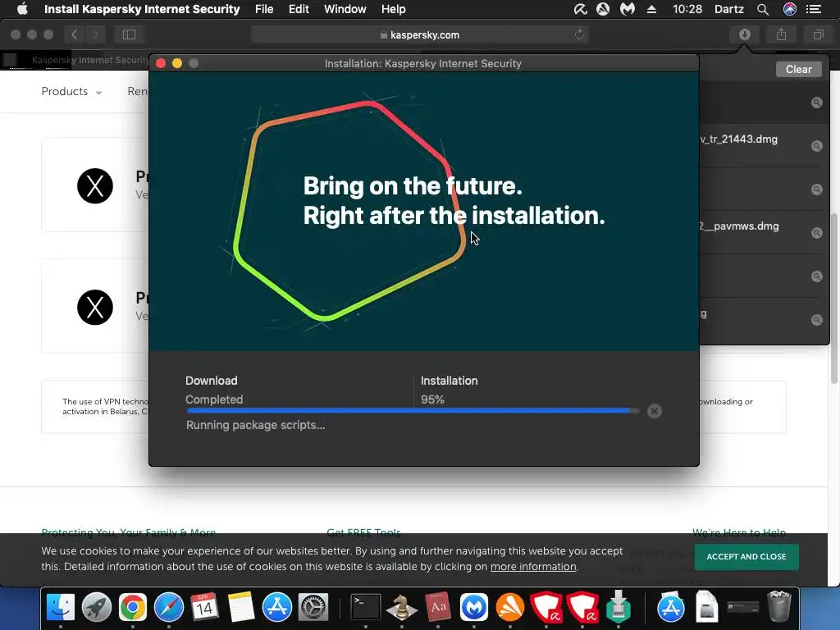Open Safari's Downloads toolbar button

tap(744, 34)
